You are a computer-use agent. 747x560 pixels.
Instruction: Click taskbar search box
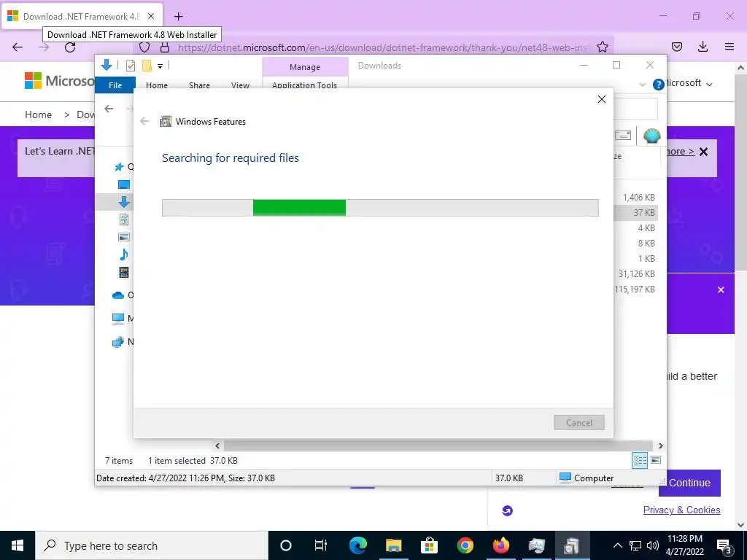pyautogui.click(x=152, y=545)
